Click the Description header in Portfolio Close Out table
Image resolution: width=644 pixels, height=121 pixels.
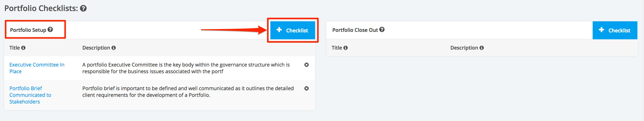(464, 48)
